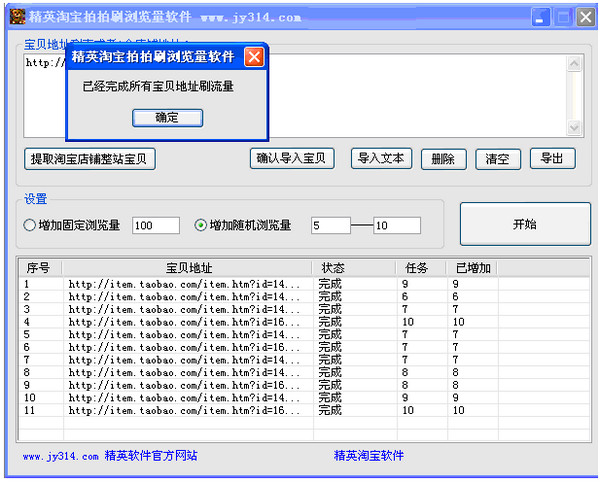Image resolution: width=600 pixels, height=483 pixels.
Task: Minimize the main window
Action: pyautogui.click(x=541, y=18)
